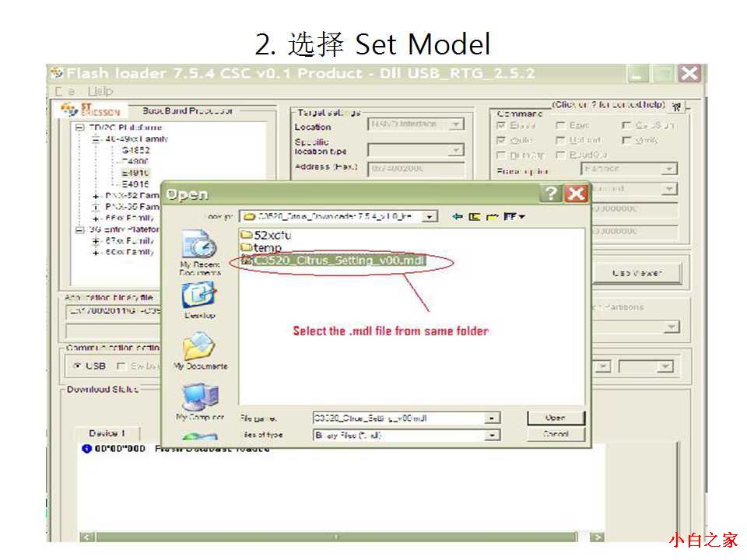Close the Open dialog with the red X
The image size is (747, 560).
pos(577,194)
